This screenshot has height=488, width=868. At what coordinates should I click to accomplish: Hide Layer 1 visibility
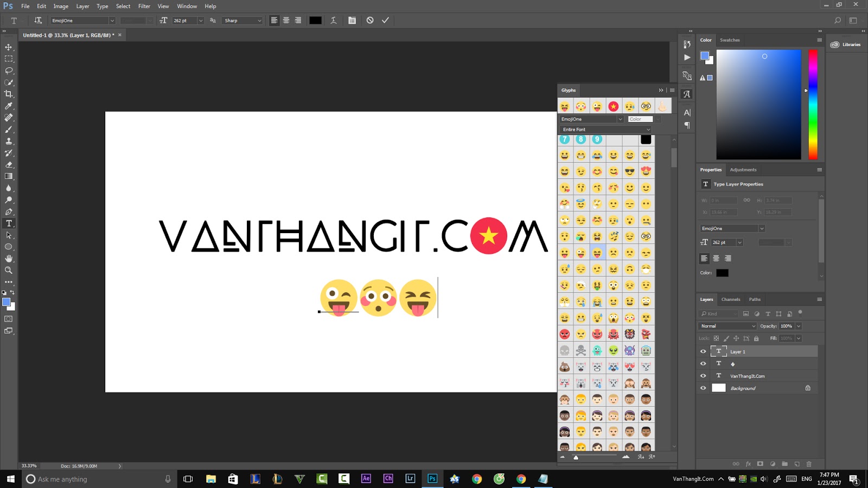pyautogui.click(x=703, y=351)
